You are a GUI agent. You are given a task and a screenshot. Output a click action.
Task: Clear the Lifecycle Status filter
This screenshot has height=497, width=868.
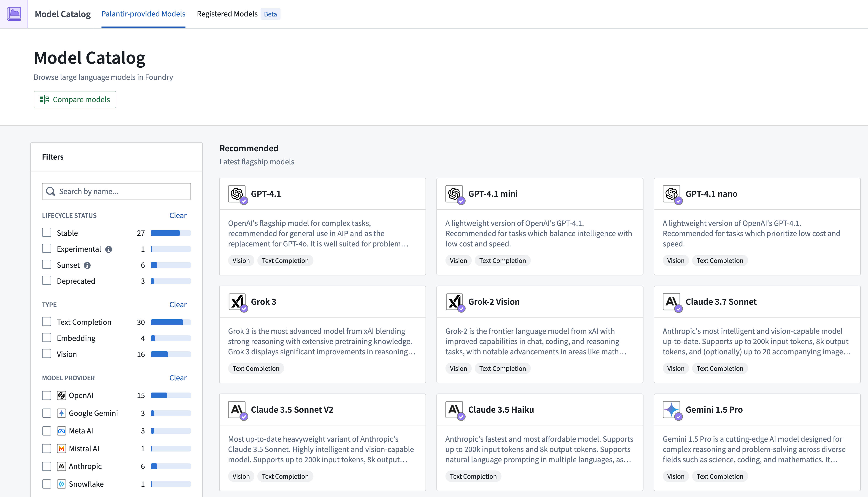pyautogui.click(x=178, y=215)
